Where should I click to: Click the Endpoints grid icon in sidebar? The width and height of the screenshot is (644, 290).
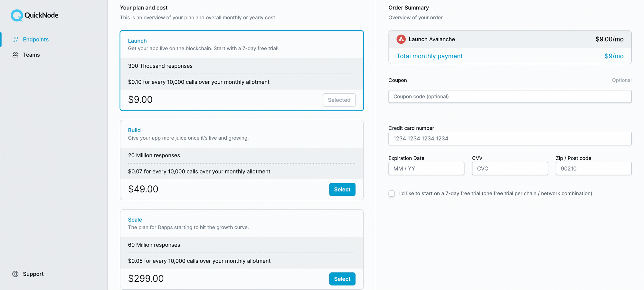(x=15, y=39)
